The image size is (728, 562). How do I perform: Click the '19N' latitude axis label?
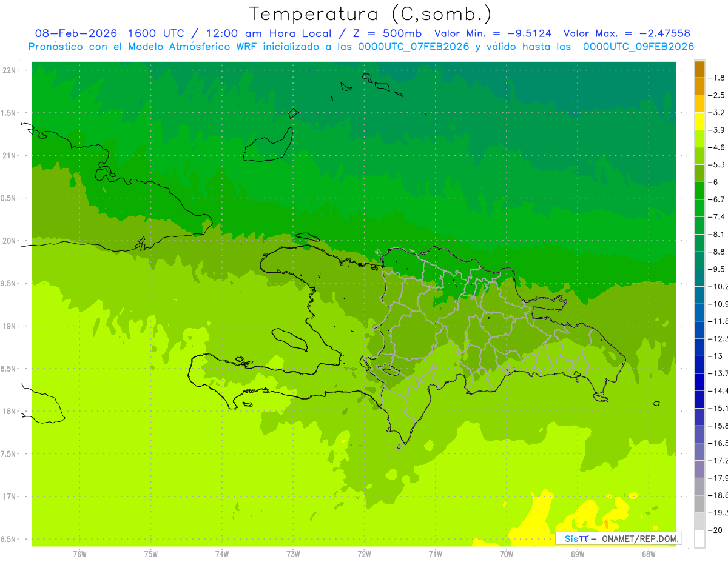click(x=10, y=326)
